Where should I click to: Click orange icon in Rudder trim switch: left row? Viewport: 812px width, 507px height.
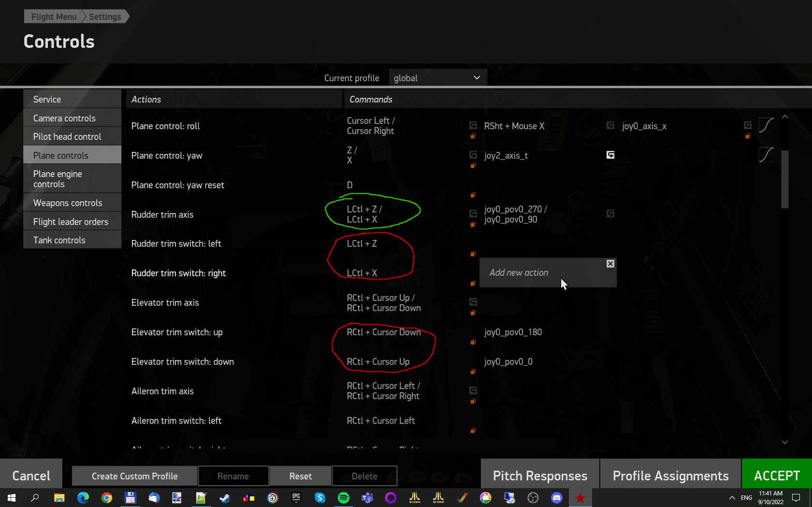473,254
